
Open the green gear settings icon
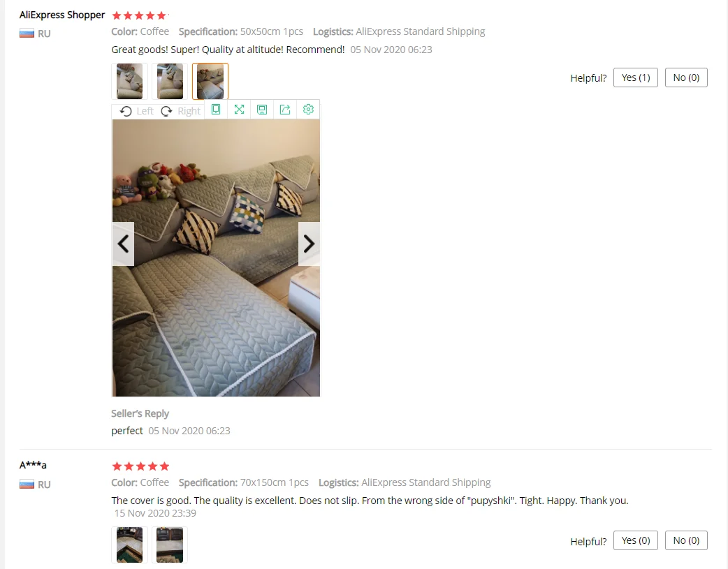pos(308,110)
